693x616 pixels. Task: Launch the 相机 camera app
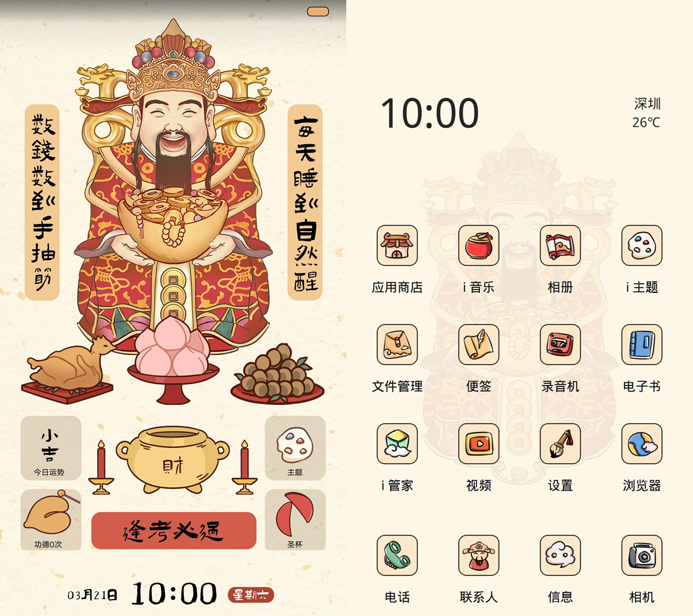(642, 556)
